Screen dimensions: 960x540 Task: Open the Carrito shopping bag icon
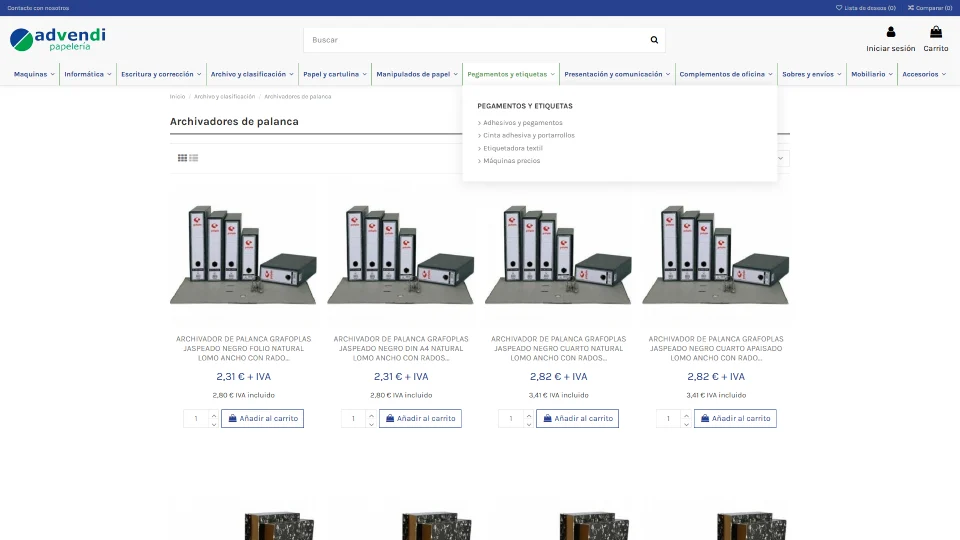pyautogui.click(x=936, y=32)
